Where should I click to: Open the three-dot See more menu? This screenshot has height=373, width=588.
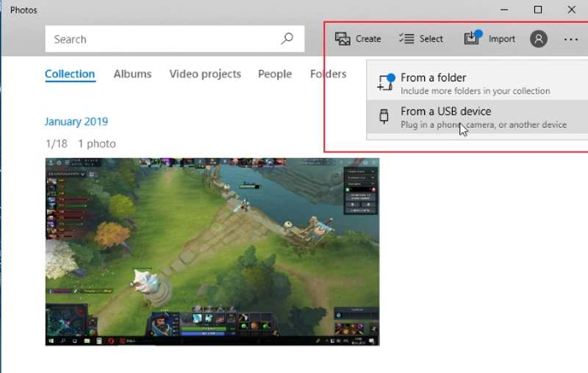[x=571, y=39]
